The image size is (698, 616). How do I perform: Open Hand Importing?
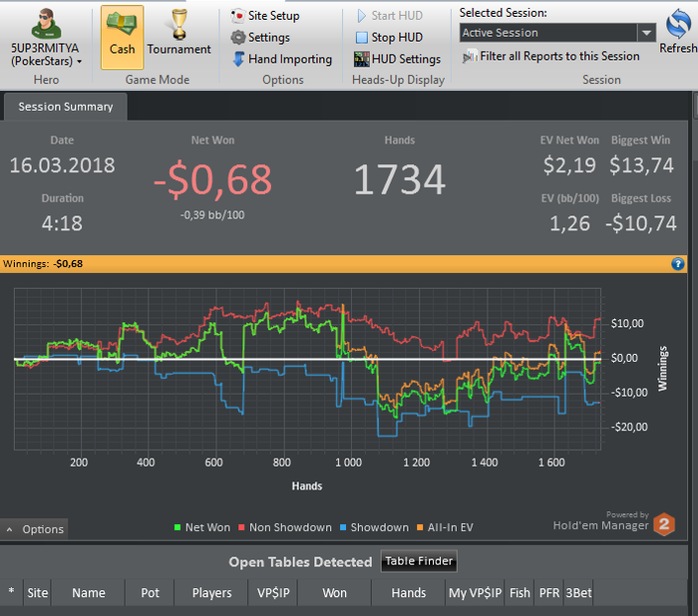click(282, 59)
